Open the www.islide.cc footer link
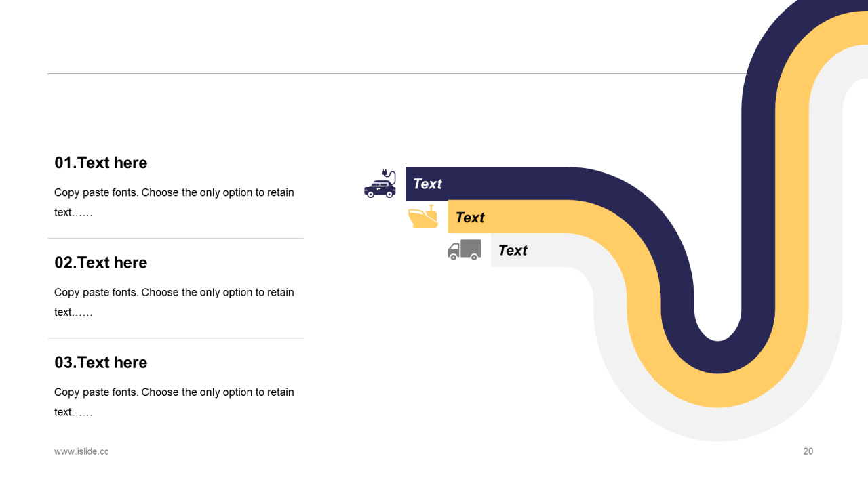Screen dimensions: 868x488 (x=81, y=451)
